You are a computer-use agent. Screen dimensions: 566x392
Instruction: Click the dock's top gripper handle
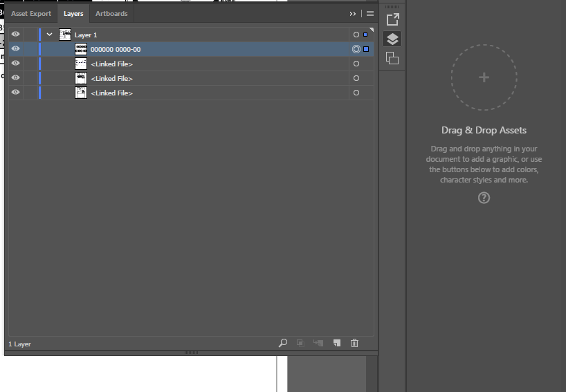coord(392,6)
